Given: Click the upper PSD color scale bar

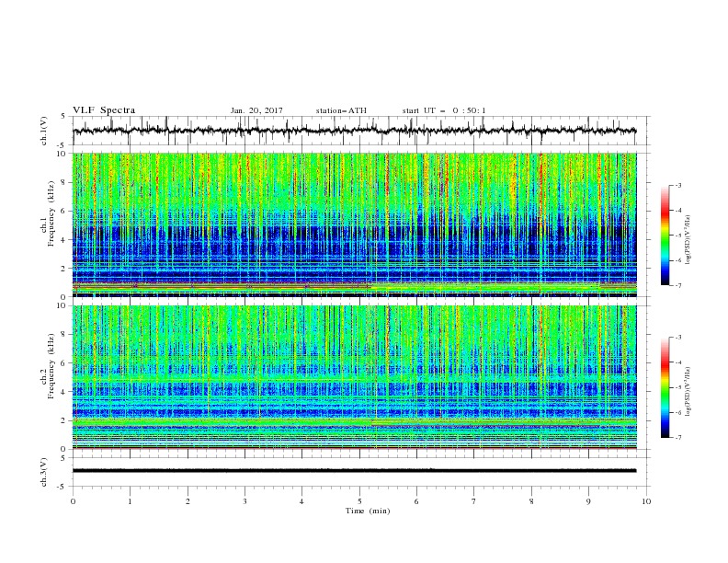Looking at the screenshot, I should tap(665, 236).
